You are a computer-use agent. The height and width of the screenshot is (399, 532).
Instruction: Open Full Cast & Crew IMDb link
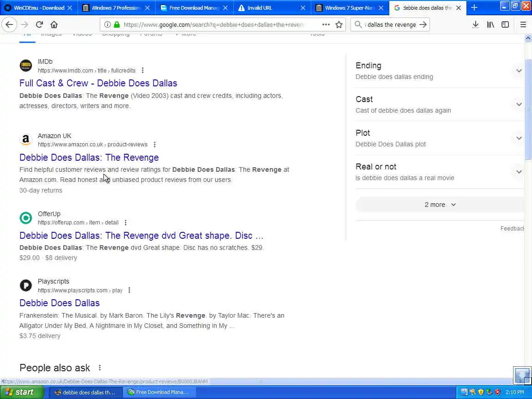(x=98, y=83)
